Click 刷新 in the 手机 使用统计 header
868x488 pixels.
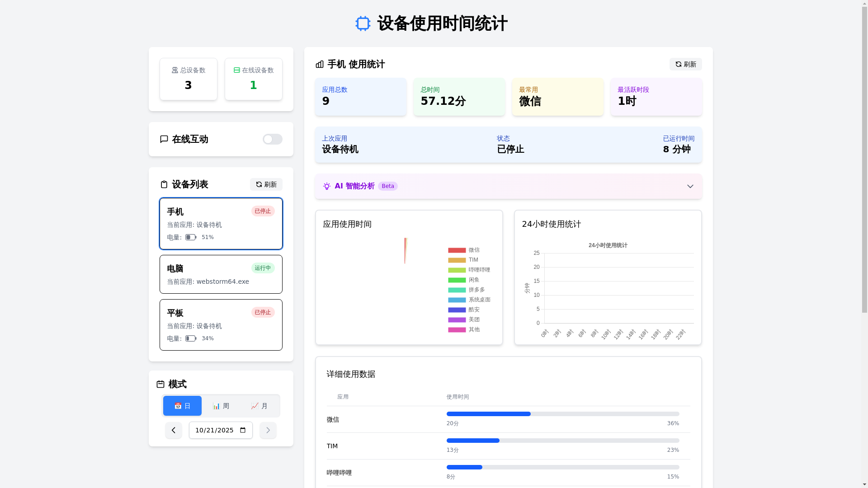point(685,64)
